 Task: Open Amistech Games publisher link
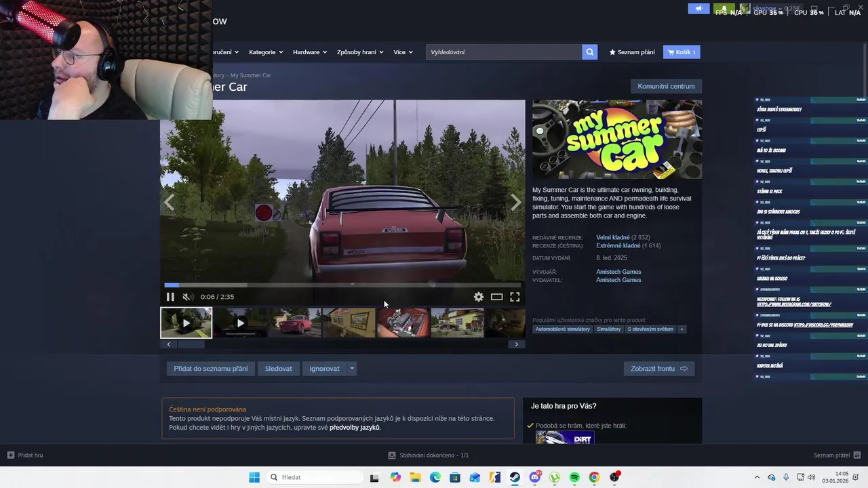(x=618, y=280)
